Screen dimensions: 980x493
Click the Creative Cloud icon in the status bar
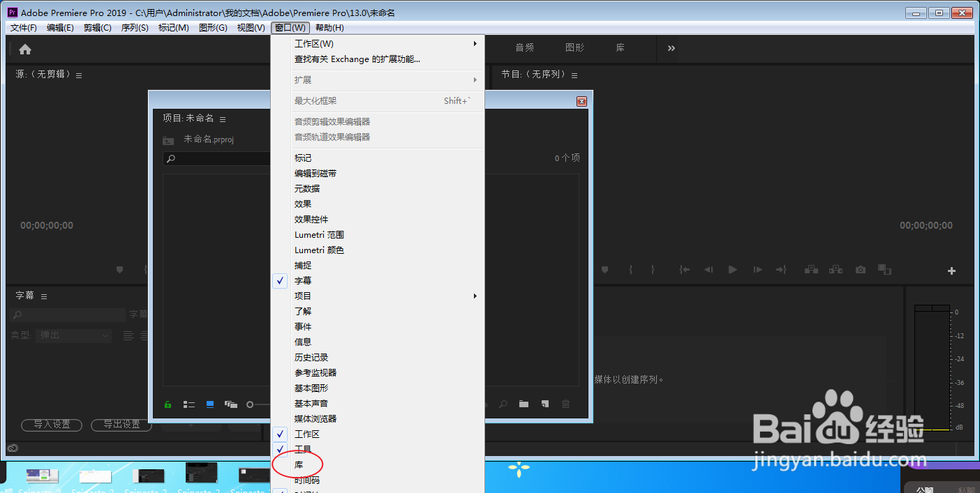click(13, 448)
